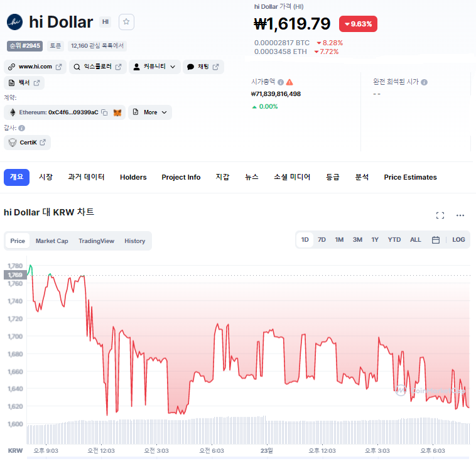Open the 과거 데이터 historical data tab
This screenshot has height=466, width=476.
(x=86, y=177)
